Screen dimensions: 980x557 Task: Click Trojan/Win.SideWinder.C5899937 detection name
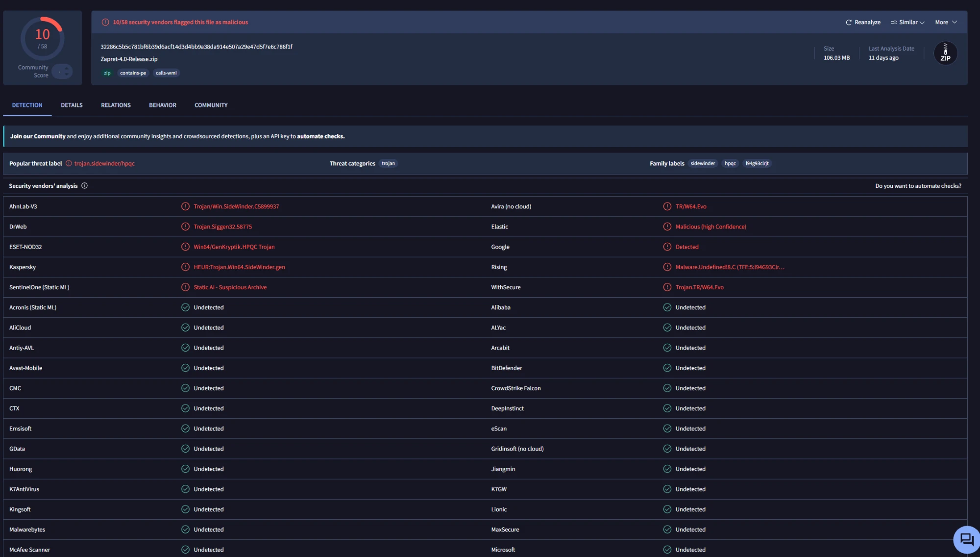tap(236, 206)
